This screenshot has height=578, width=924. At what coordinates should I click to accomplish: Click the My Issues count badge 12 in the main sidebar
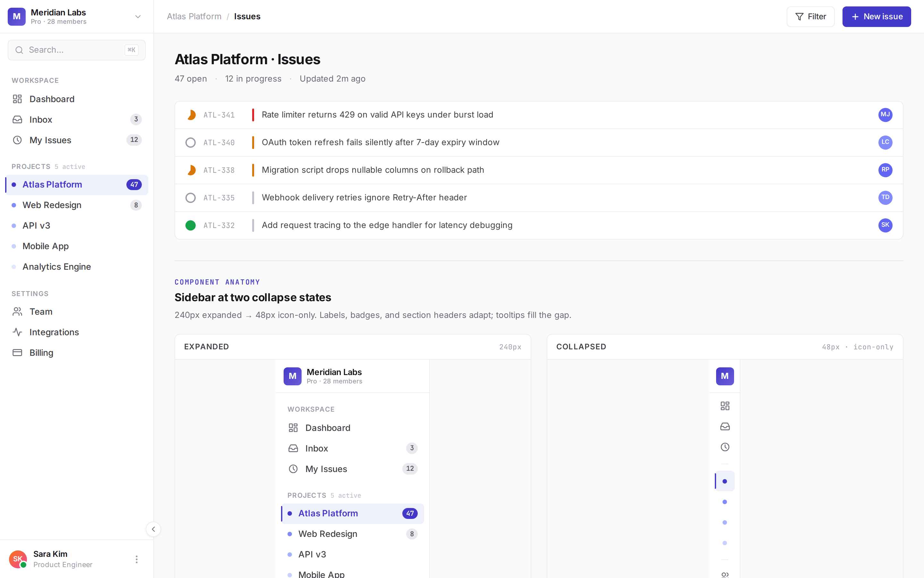pyautogui.click(x=134, y=140)
